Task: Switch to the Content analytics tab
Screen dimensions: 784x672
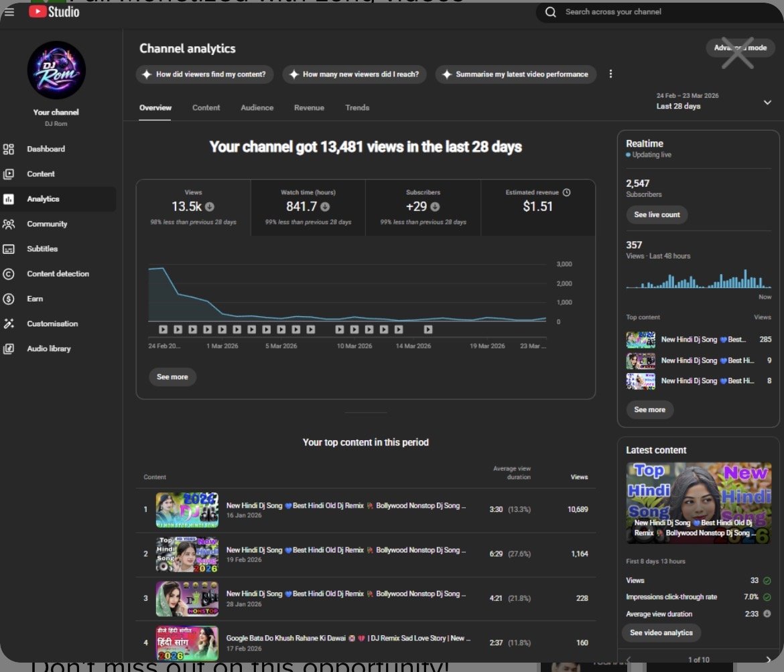Action: (x=206, y=107)
